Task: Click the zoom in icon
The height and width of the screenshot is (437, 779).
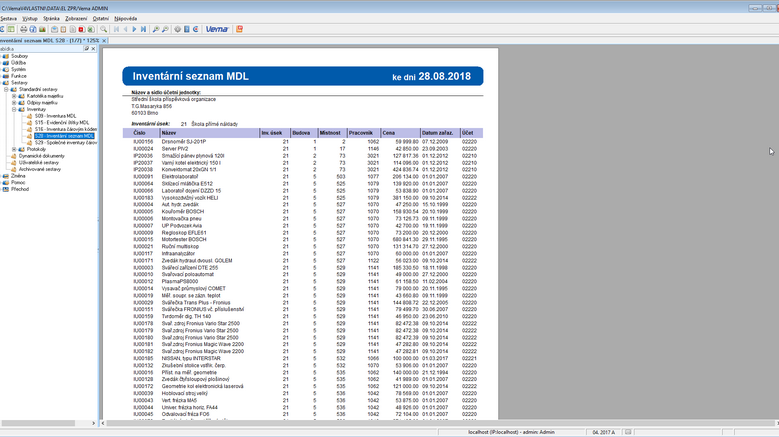Action: [x=155, y=29]
